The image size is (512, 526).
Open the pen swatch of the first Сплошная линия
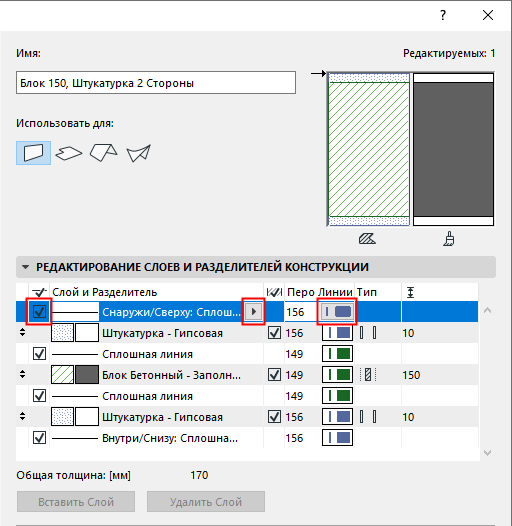tap(337, 354)
